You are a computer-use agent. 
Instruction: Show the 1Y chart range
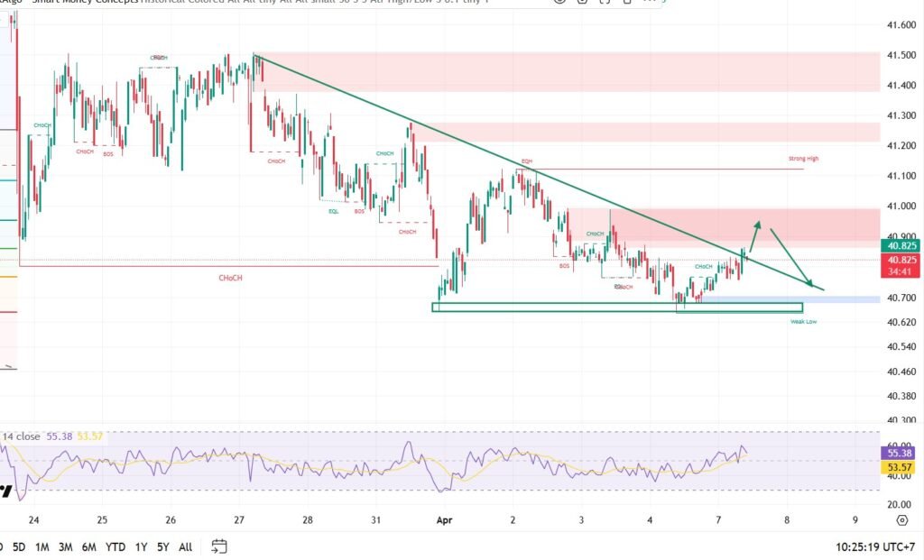(141, 547)
